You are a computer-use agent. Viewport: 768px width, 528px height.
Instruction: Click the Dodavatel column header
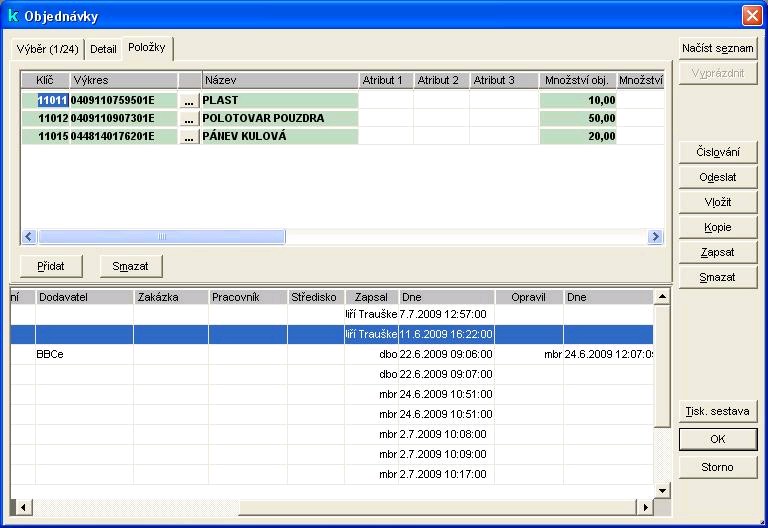coord(85,297)
